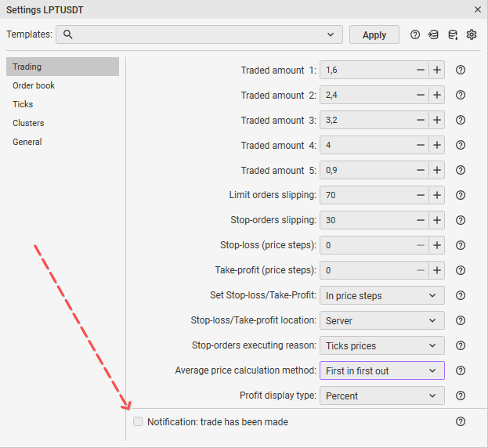
Task: Show help for Stop-loss/Take-profit location
Action: click(461, 320)
